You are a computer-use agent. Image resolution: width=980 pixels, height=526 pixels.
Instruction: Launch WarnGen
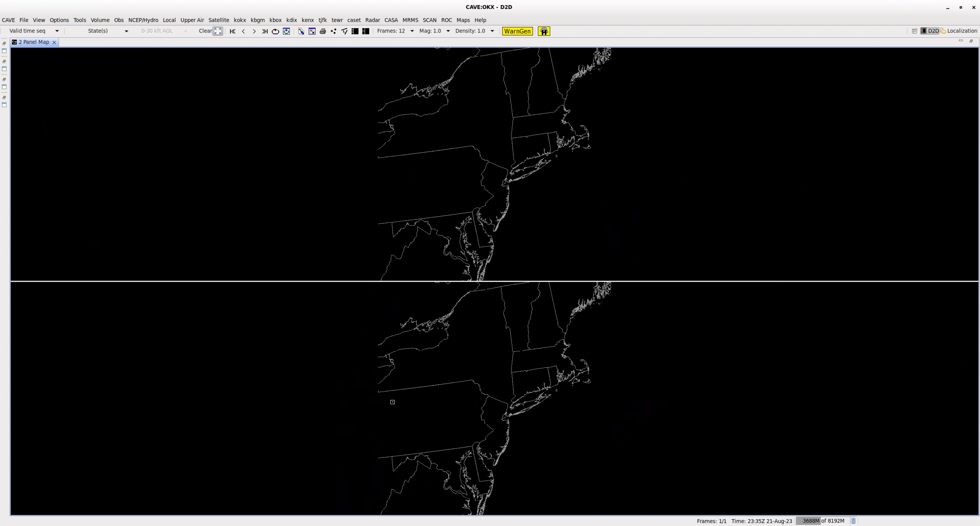click(517, 31)
